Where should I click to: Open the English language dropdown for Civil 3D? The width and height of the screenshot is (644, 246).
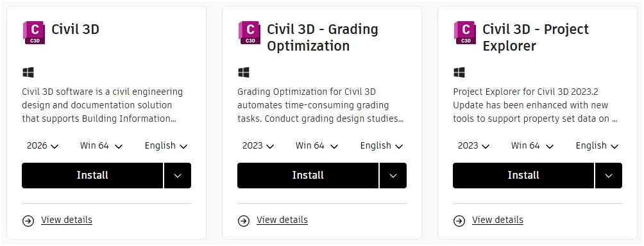pos(166,145)
